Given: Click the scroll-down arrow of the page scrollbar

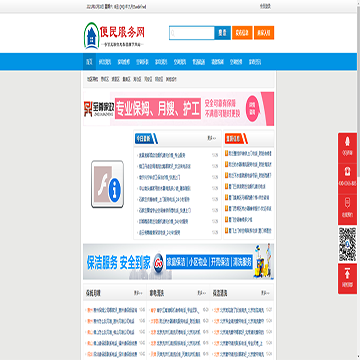Looking at the screenshot, I should [x=358, y=357].
